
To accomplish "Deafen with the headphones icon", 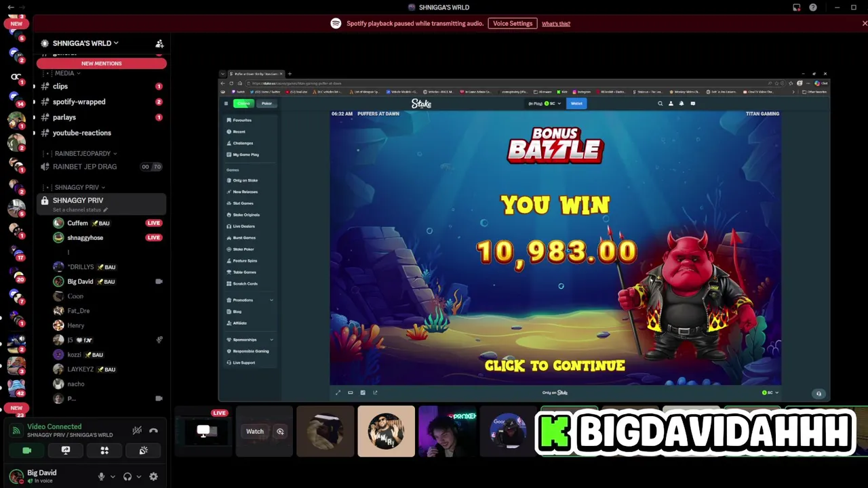I will pos(127,476).
